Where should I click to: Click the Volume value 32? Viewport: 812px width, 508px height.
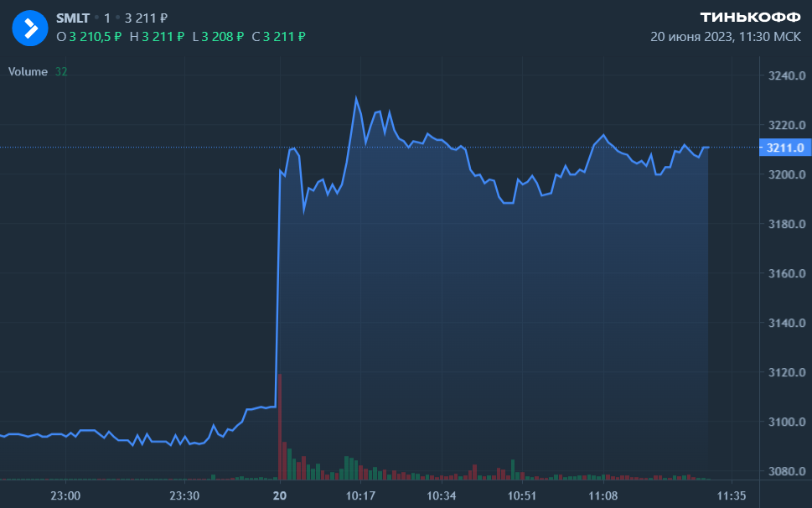coord(61,72)
